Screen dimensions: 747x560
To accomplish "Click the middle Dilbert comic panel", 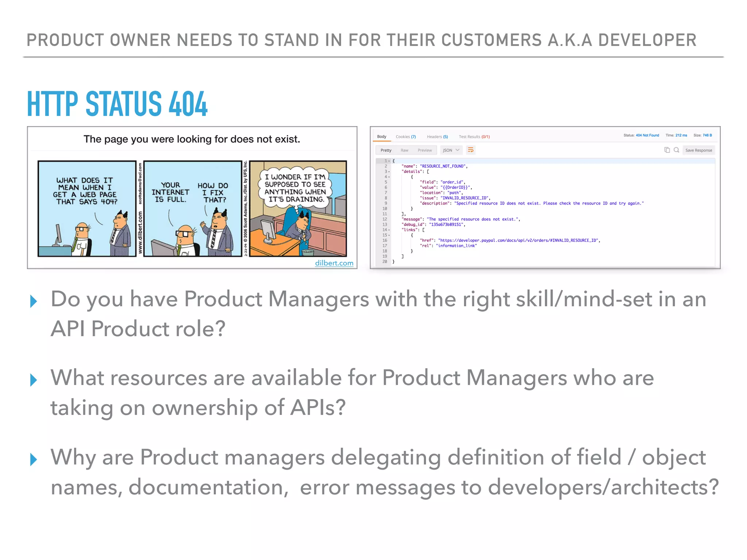I will pyautogui.click(x=193, y=209).
